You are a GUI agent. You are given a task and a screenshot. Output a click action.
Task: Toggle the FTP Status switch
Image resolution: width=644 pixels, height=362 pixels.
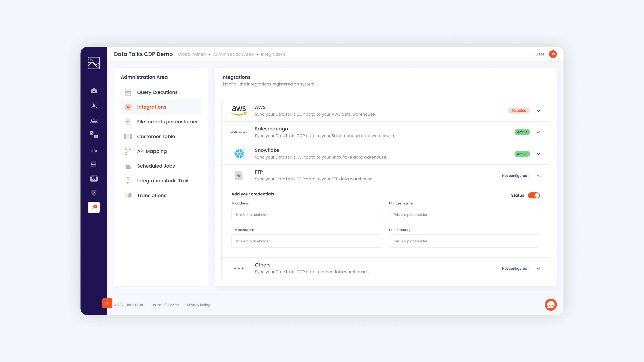coord(534,195)
